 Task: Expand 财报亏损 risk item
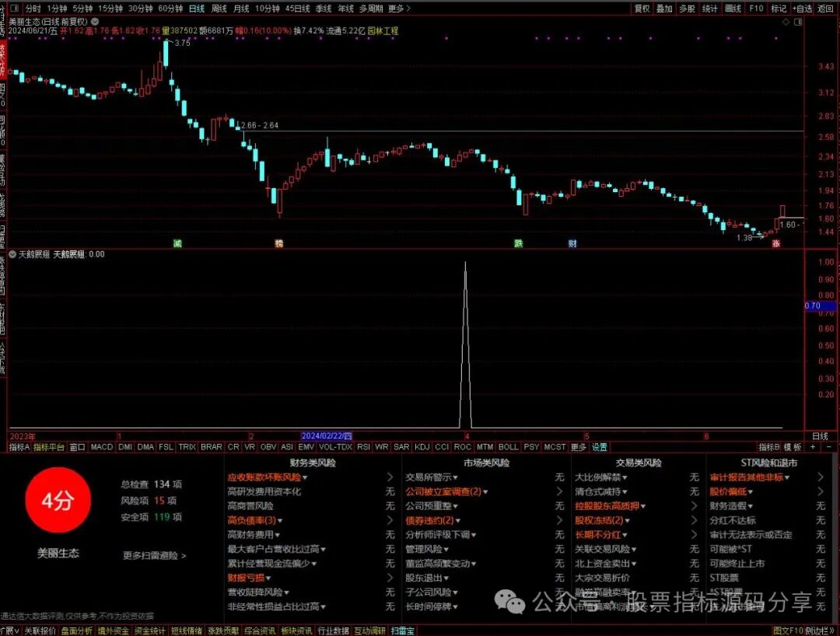click(x=249, y=578)
